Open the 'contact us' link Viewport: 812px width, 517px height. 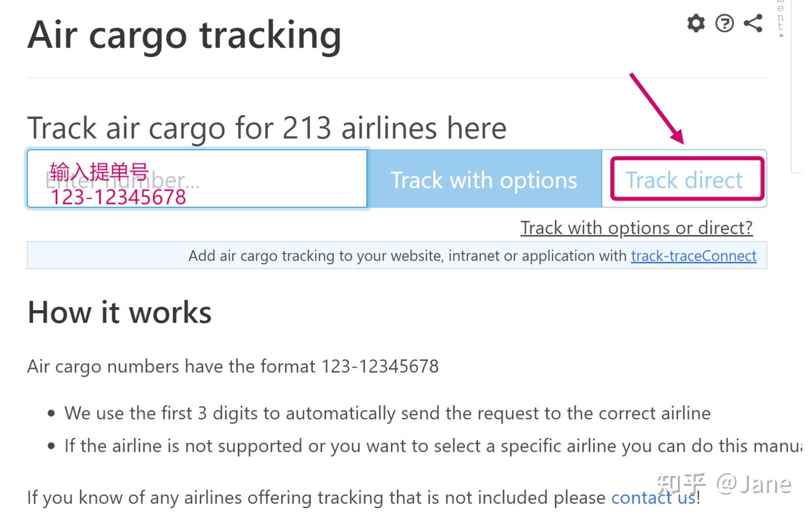coord(653,497)
